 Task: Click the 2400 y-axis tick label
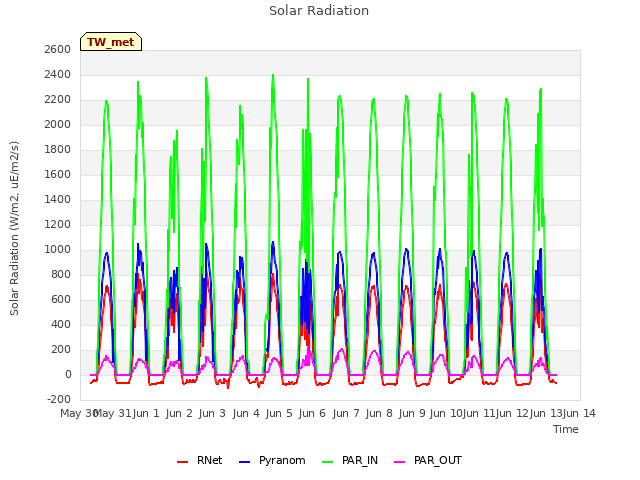click(x=58, y=75)
